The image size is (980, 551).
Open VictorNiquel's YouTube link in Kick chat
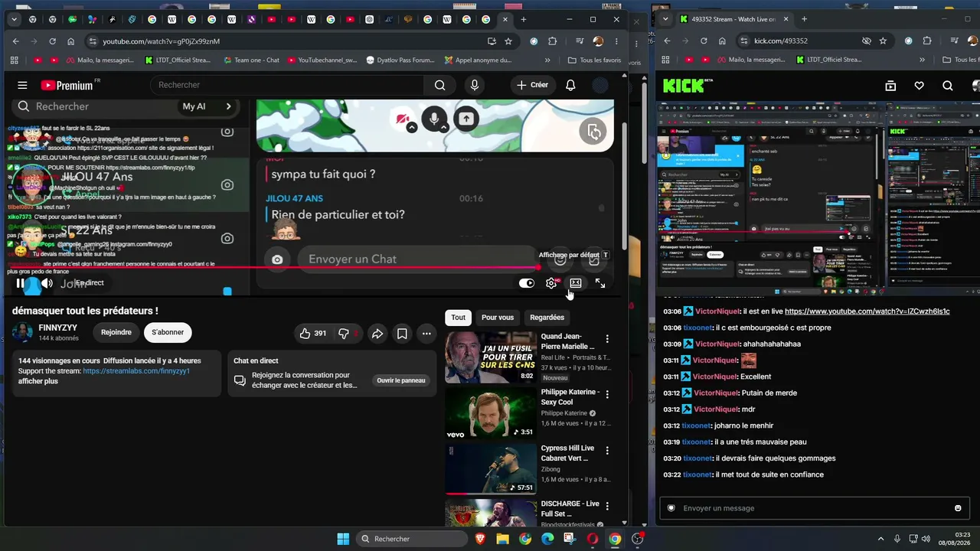pos(867,311)
